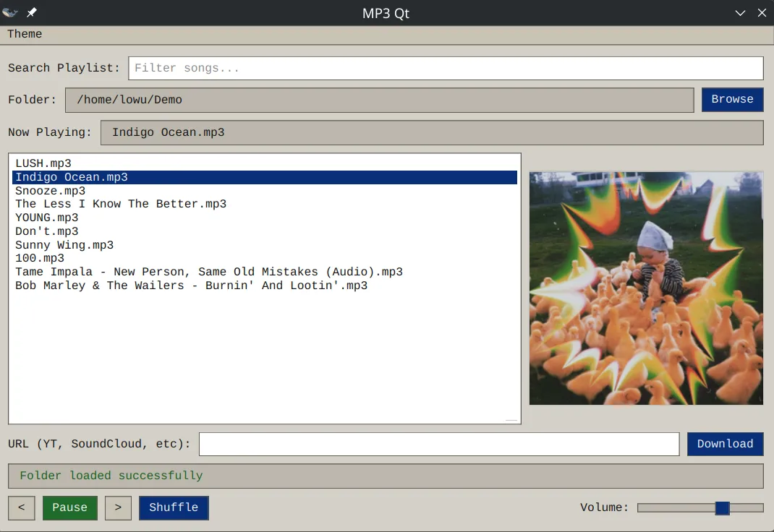The image size is (774, 532).
Task: Click the whale icon in the titlebar
Action: pos(10,12)
